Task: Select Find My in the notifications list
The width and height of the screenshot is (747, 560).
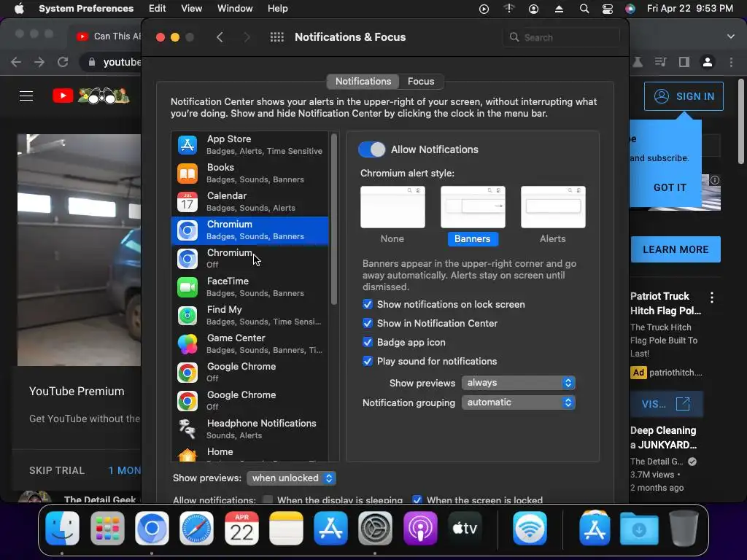Action: pos(249,315)
